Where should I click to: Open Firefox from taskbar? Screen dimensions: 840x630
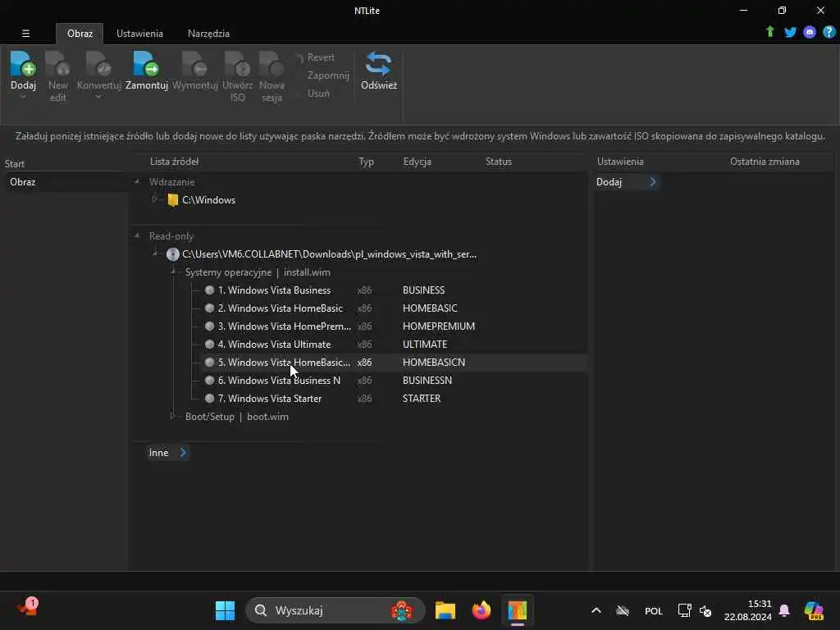[481, 610]
